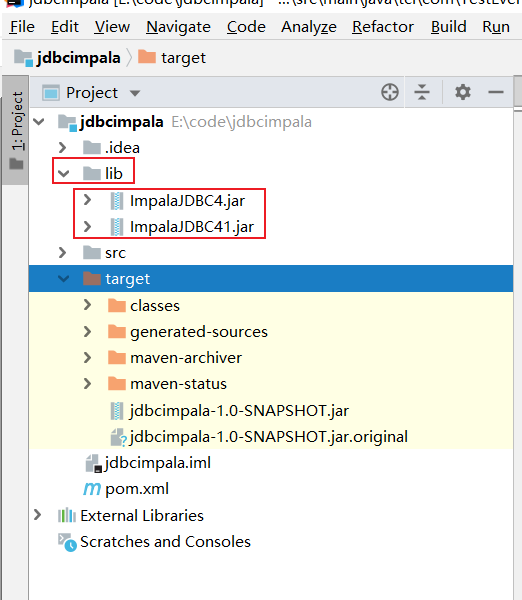Collapse the lib folder
Image resolution: width=522 pixels, height=600 pixels.
[64, 174]
